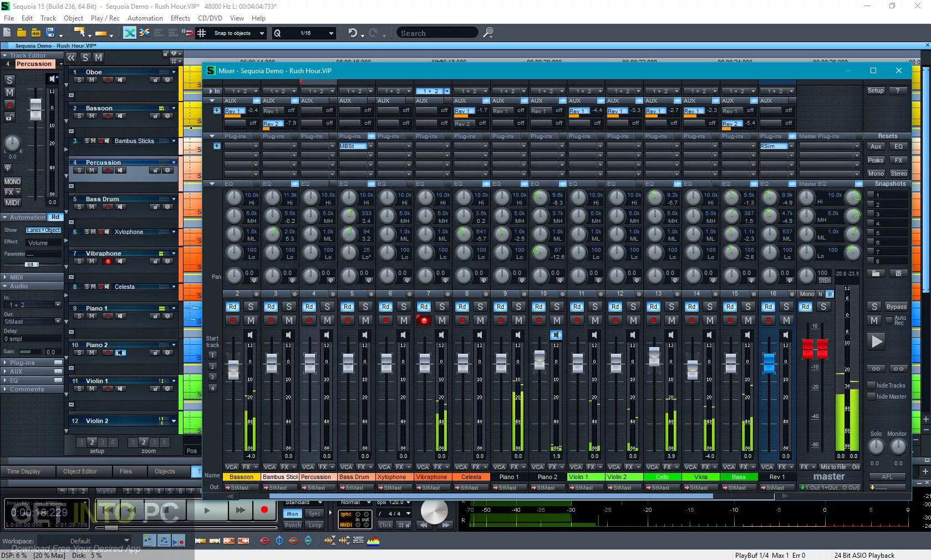The image size is (931, 560).
Task: Click the Q quantize icon
Action: (277, 33)
